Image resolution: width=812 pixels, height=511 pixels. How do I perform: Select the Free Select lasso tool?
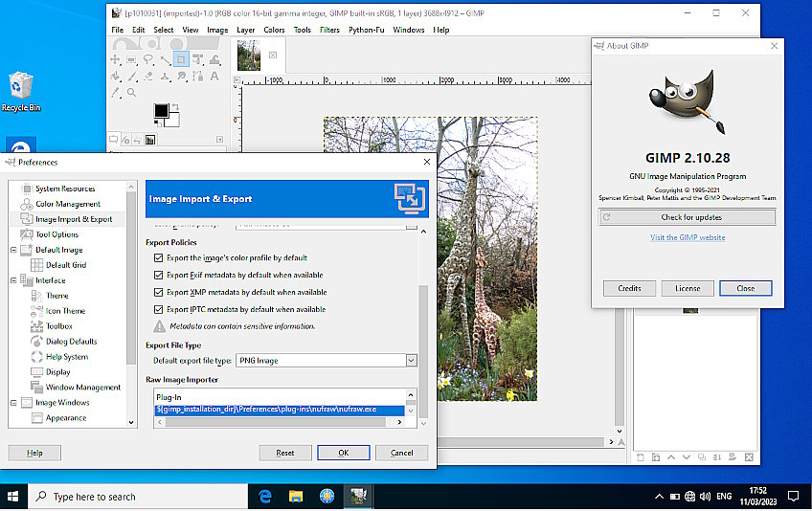pos(147,59)
